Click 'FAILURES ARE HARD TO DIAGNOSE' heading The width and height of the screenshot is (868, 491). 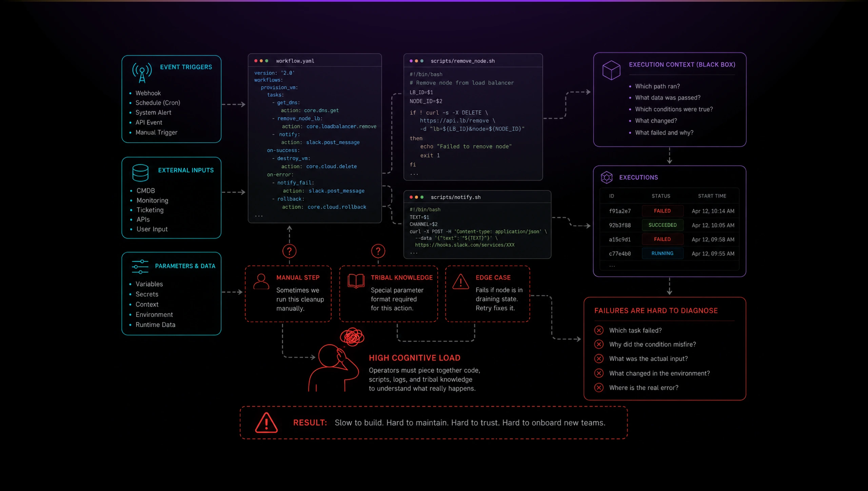656,311
